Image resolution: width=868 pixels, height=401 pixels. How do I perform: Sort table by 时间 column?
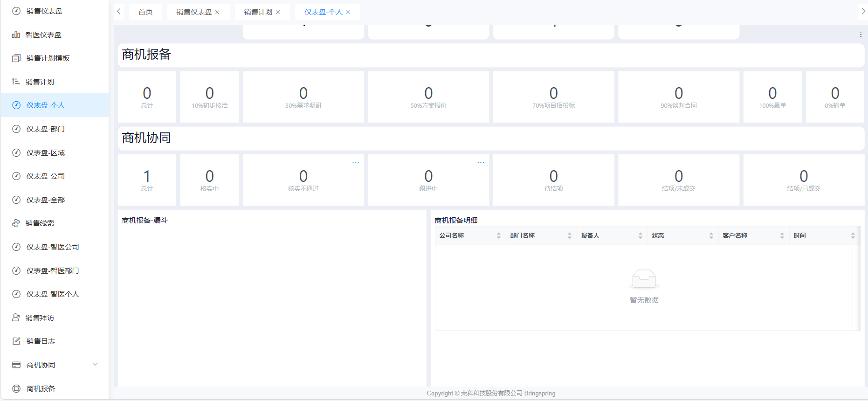click(853, 236)
